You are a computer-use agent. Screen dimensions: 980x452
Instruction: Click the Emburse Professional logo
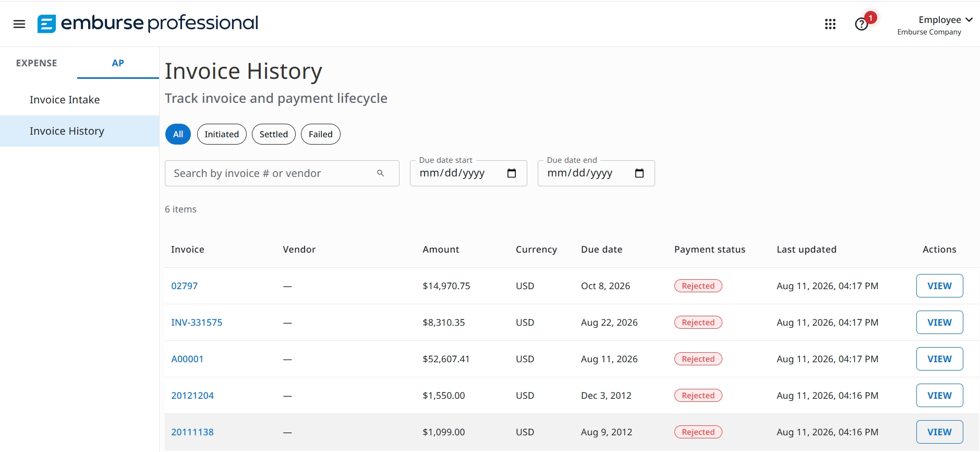[148, 23]
